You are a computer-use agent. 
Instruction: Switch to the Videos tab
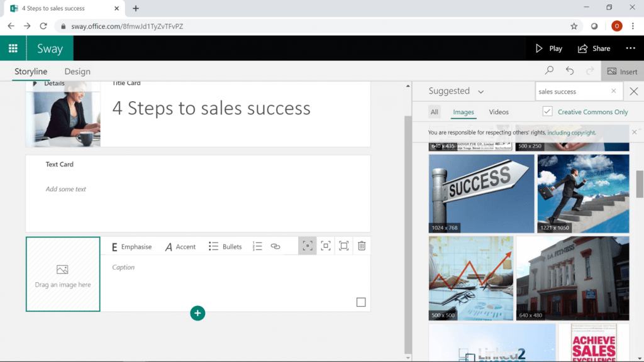[x=498, y=112]
